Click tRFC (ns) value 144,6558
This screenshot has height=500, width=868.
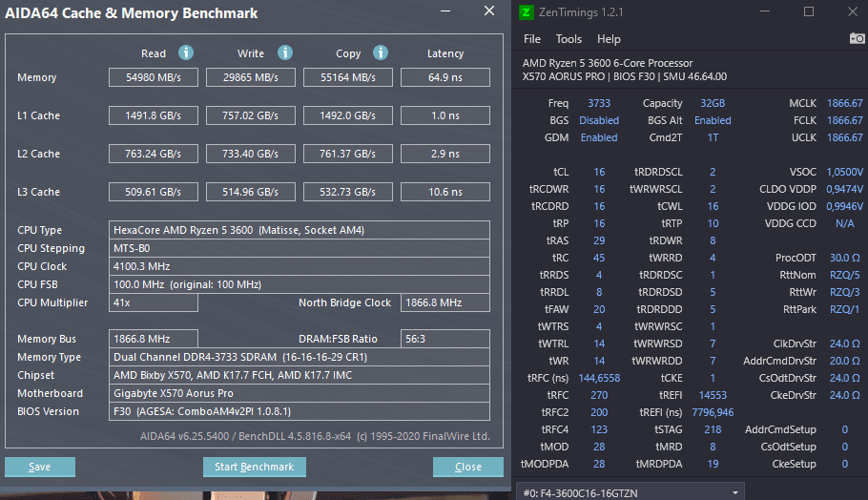click(x=599, y=378)
